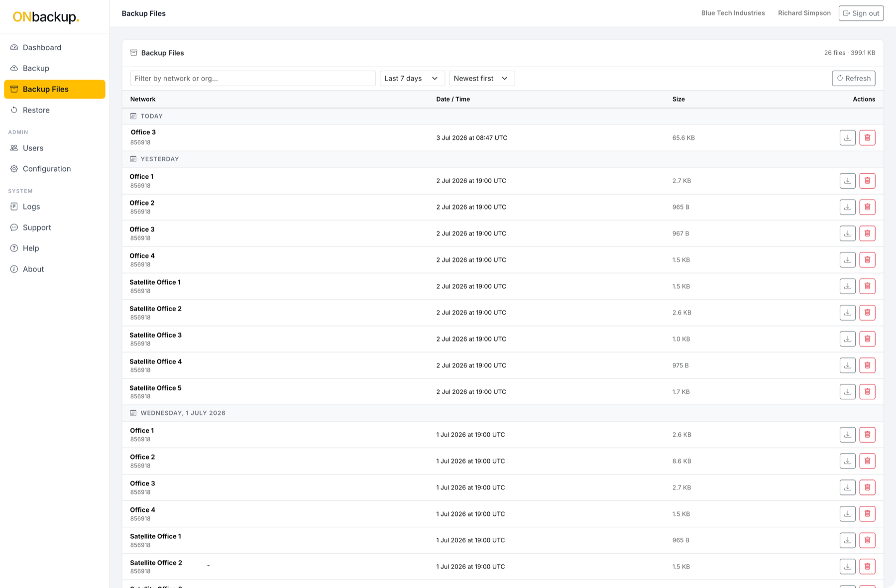Image resolution: width=896 pixels, height=588 pixels.
Task: Download the 2 Jul Satellite Office 3 backup
Action: click(x=847, y=339)
